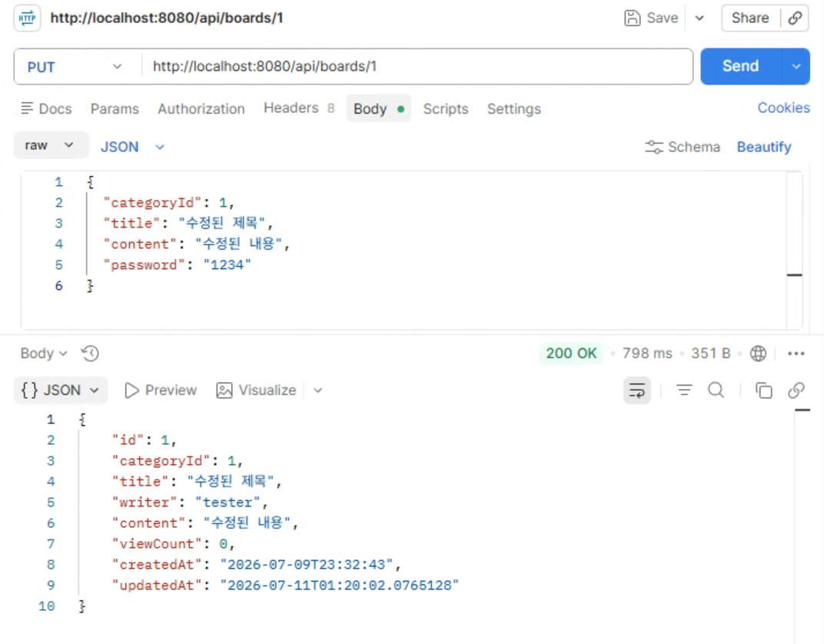Expand Send button options arrow
Screen dimensions: 824x644
click(x=796, y=66)
